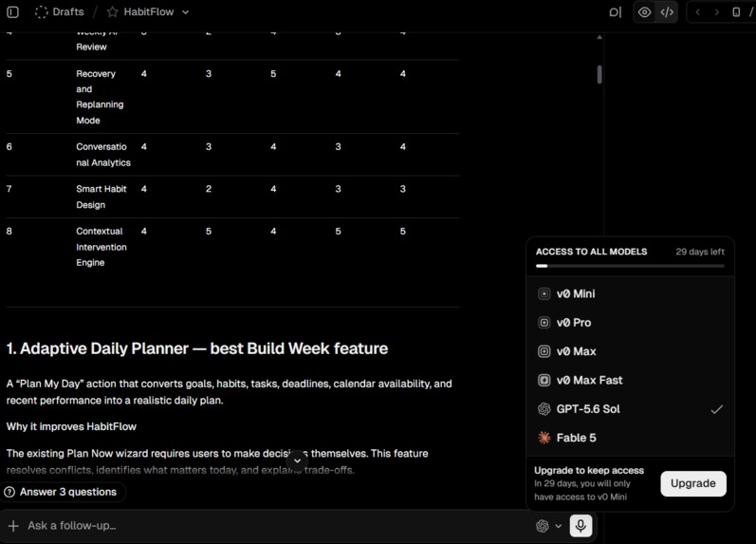Screen dimensions: 756x544
Task: Click 'ACCESS TO ALL MODELS' header
Action: pyautogui.click(x=592, y=252)
